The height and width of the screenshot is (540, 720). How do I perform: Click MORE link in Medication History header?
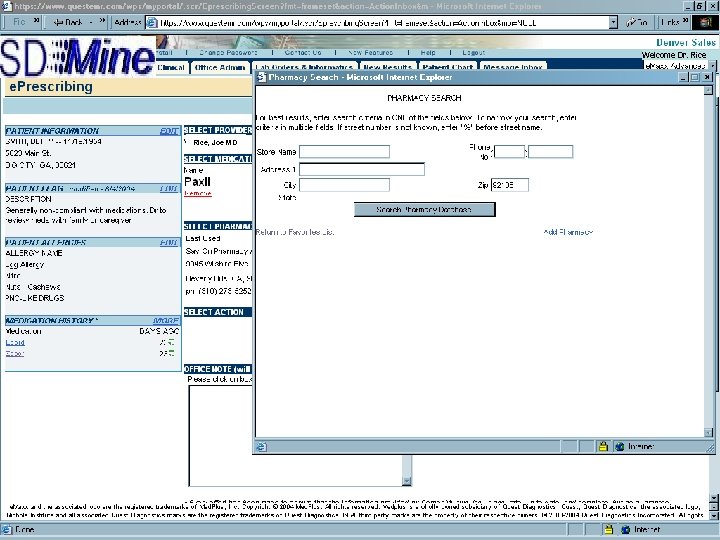166,321
